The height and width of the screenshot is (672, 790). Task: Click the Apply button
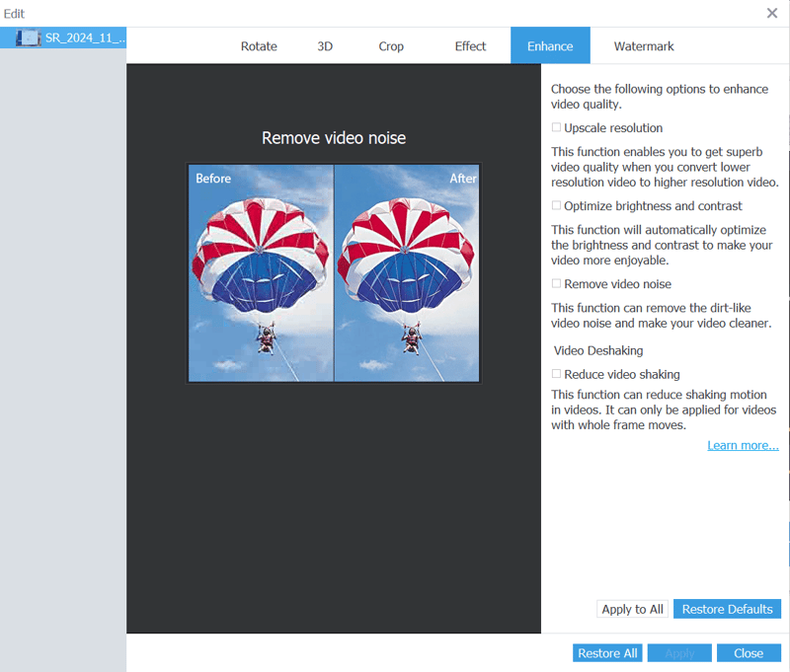[679, 653]
